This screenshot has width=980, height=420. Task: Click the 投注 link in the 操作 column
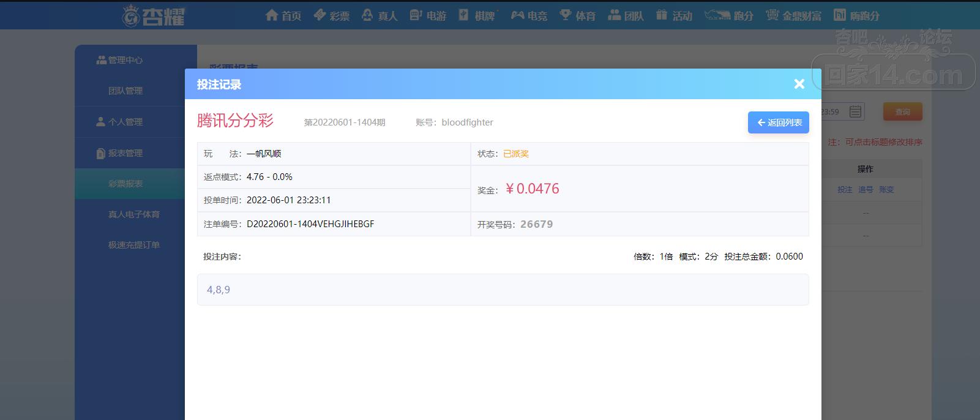tap(845, 190)
